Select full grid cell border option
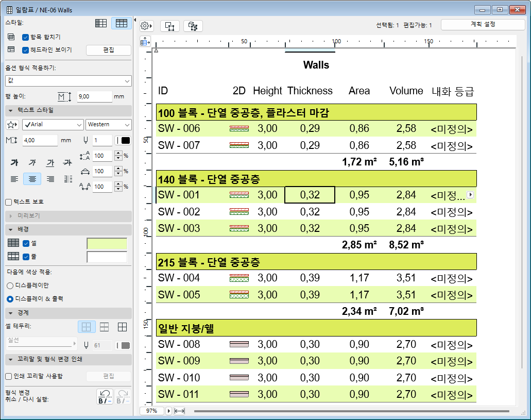 point(122,327)
